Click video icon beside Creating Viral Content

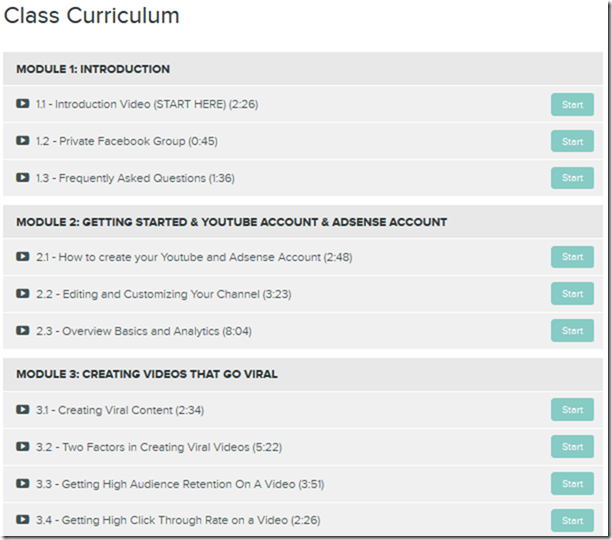click(x=23, y=410)
